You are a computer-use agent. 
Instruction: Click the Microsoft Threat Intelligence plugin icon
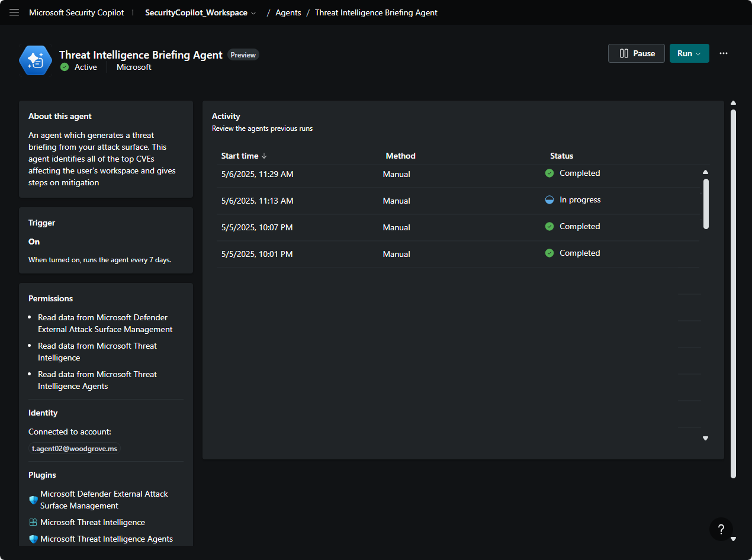33,522
